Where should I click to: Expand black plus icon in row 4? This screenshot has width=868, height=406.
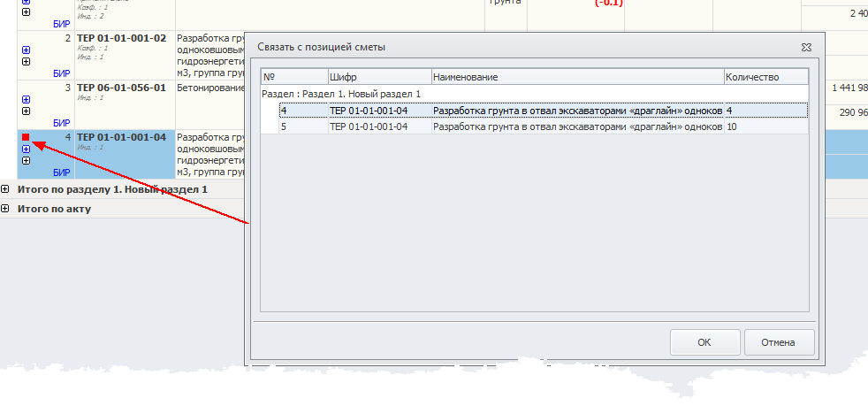tap(26, 161)
